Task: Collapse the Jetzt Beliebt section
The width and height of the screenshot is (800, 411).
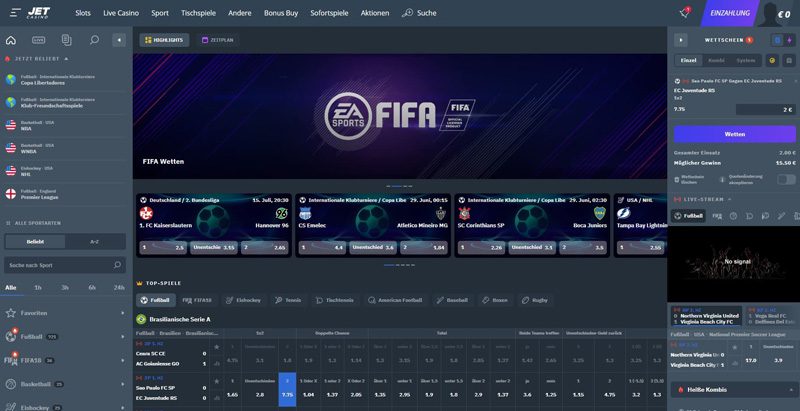Action: coord(66,59)
